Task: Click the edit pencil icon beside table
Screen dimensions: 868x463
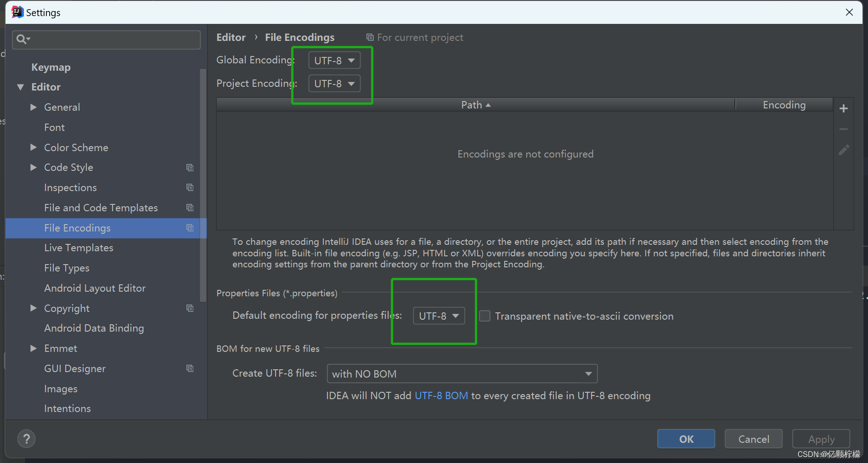Action: (844, 150)
